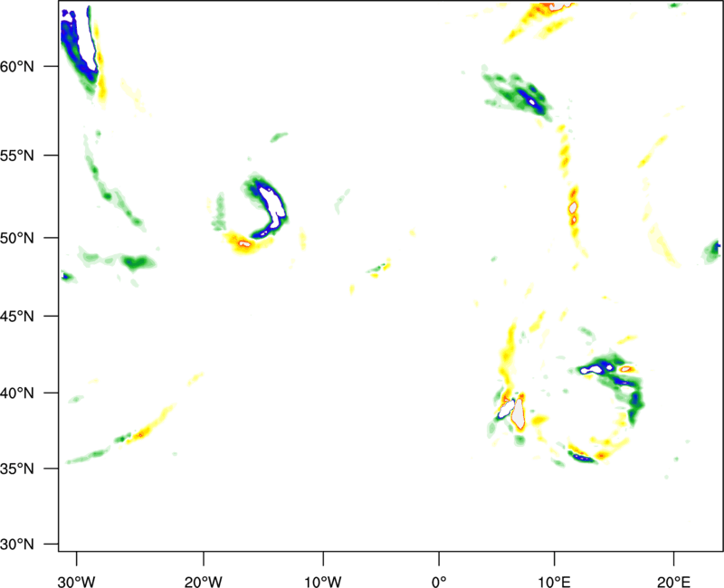Click the 55°N latitude label
The image size is (724, 588).
(x=17, y=156)
